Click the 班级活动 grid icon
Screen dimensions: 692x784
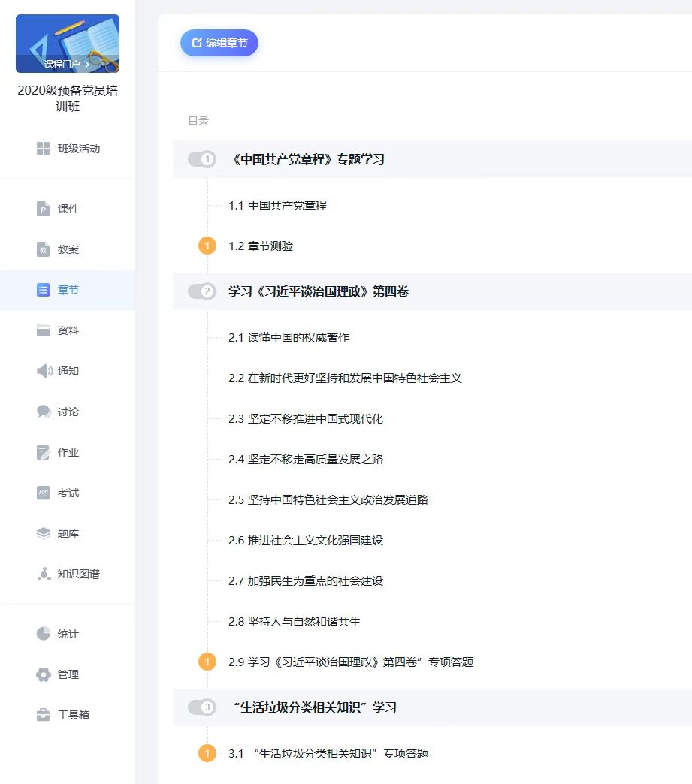pos(44,149)
